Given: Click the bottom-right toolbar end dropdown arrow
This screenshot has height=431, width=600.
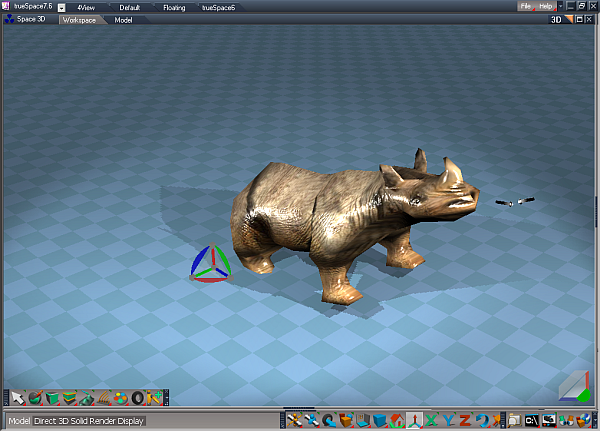Looking at the screenshot, I should tap(595, 420).
